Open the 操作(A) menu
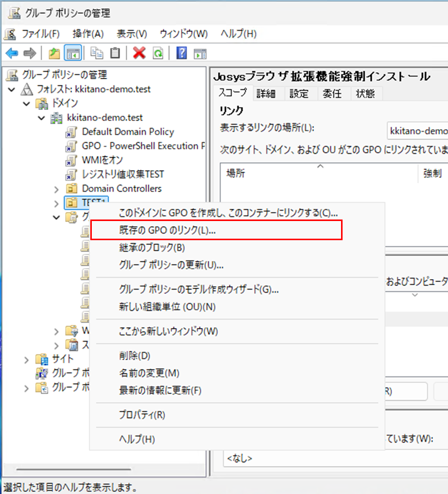 (x=88, y=34)
